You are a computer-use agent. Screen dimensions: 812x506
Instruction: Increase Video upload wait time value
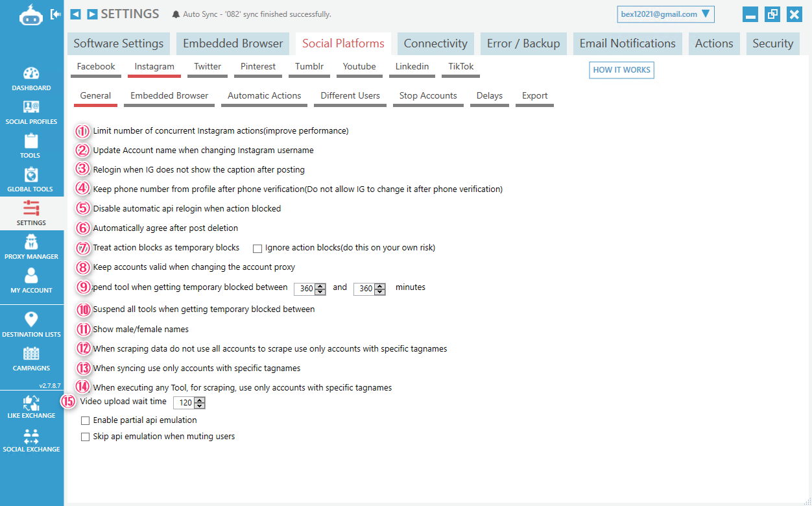click(x=200, y=400)
